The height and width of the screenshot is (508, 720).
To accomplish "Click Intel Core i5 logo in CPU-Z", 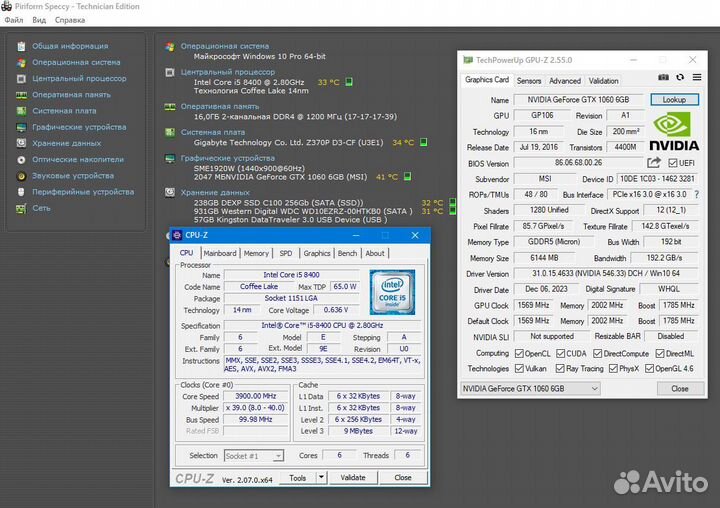I will [x=392, y=292].
